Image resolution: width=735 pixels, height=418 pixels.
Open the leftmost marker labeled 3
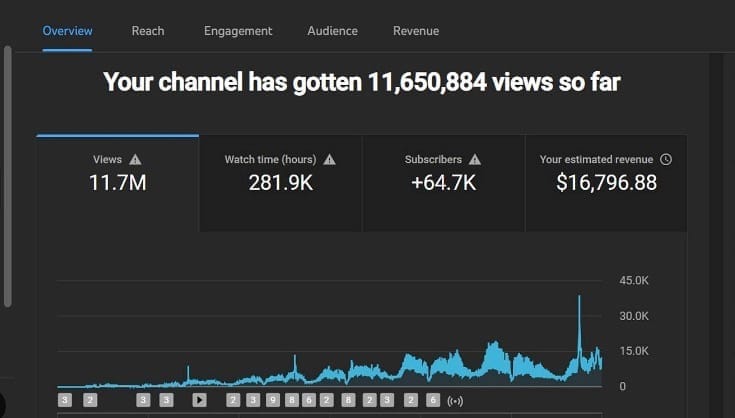(65, 400)
